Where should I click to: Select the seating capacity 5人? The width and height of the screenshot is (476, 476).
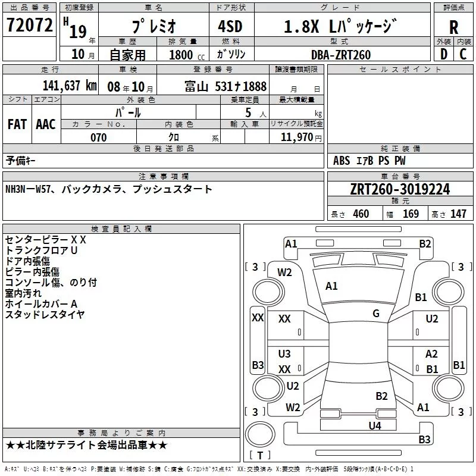tap(255, 113)
